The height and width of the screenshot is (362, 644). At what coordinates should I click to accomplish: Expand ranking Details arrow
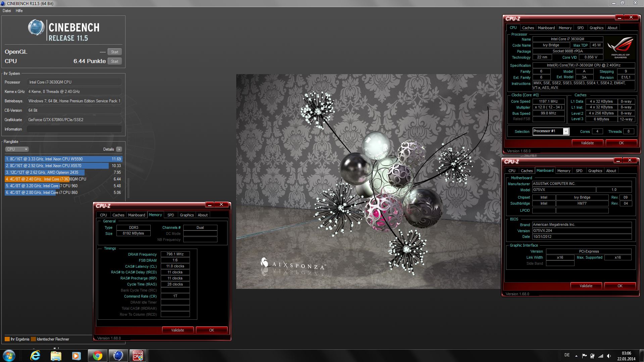coord(119,149)
